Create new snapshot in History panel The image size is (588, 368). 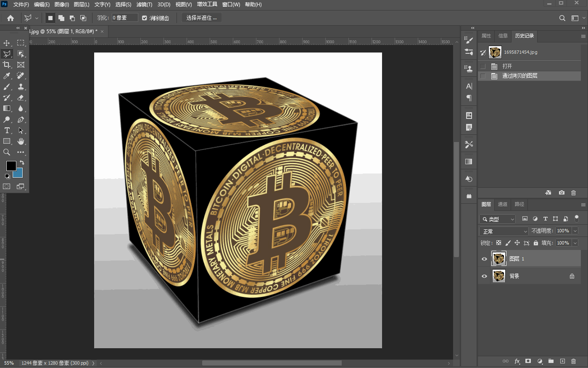coord(562,192)
